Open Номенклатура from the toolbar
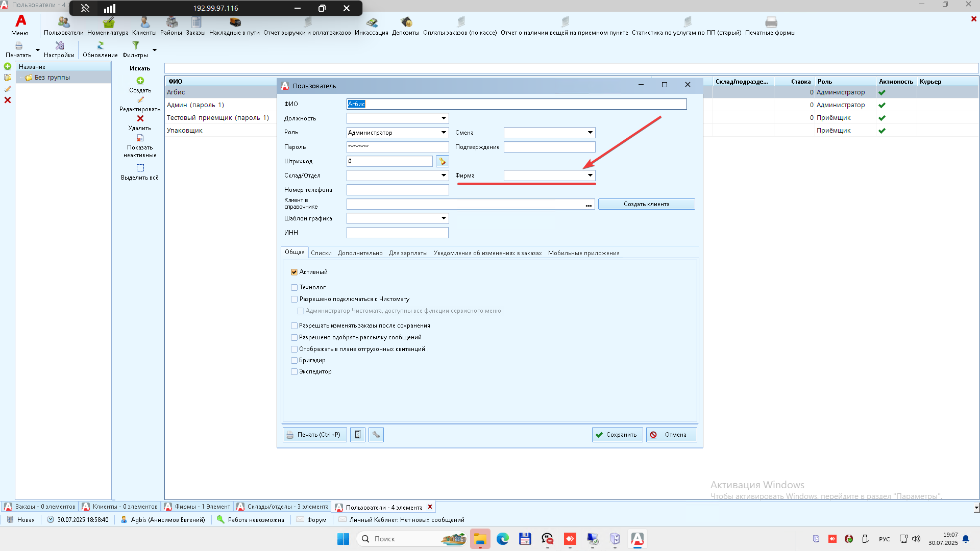980x551 pixels. [108, 22]
